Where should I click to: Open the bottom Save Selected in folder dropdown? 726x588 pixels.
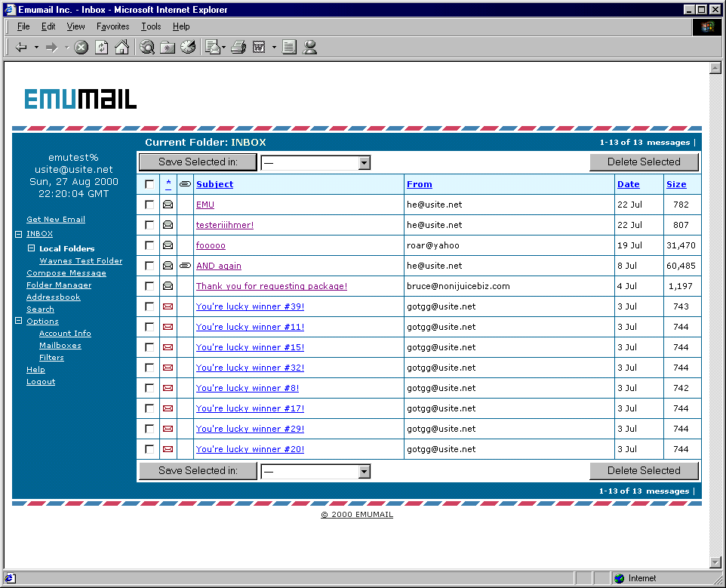pyautogui.click(x=364, y=471)
